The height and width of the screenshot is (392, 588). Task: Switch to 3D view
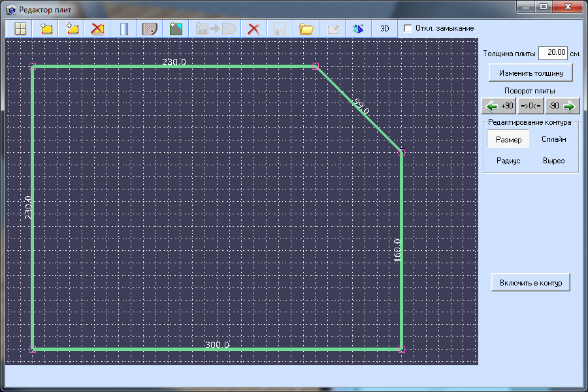(x=385, y=29)
